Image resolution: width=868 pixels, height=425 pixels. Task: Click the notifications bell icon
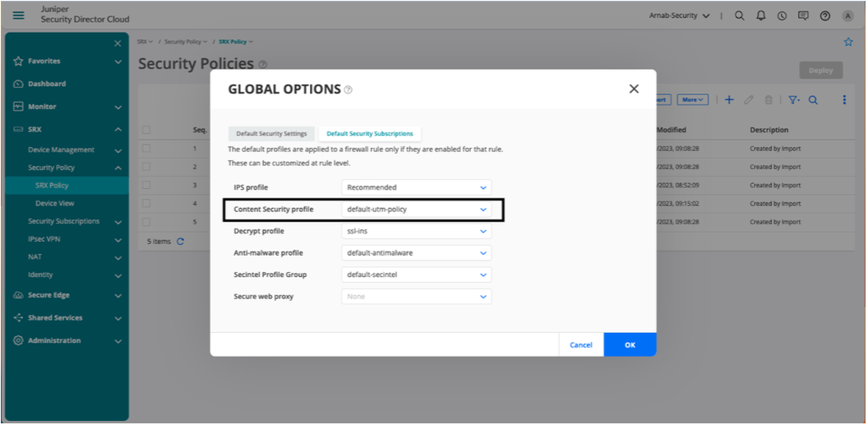point(760,16)
